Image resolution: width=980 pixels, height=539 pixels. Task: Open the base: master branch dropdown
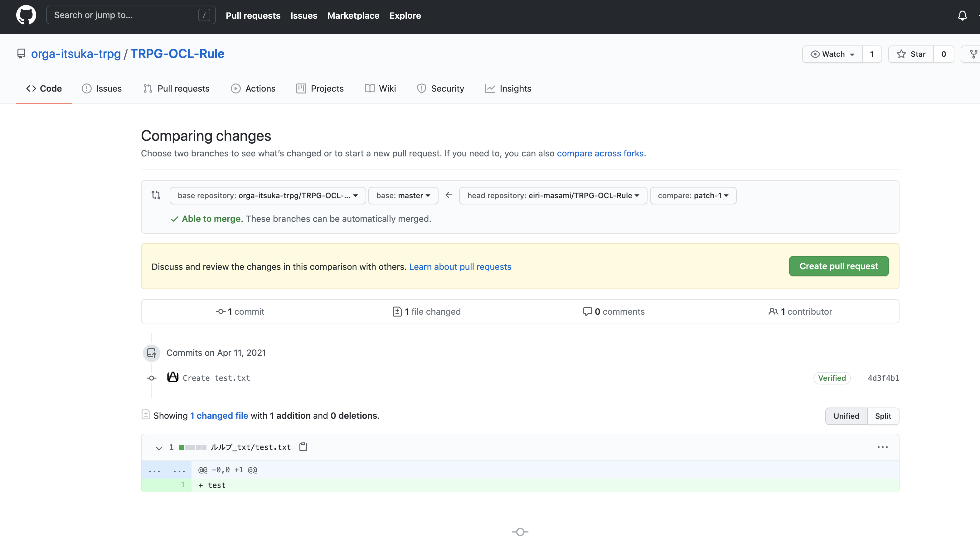(403, 195)
